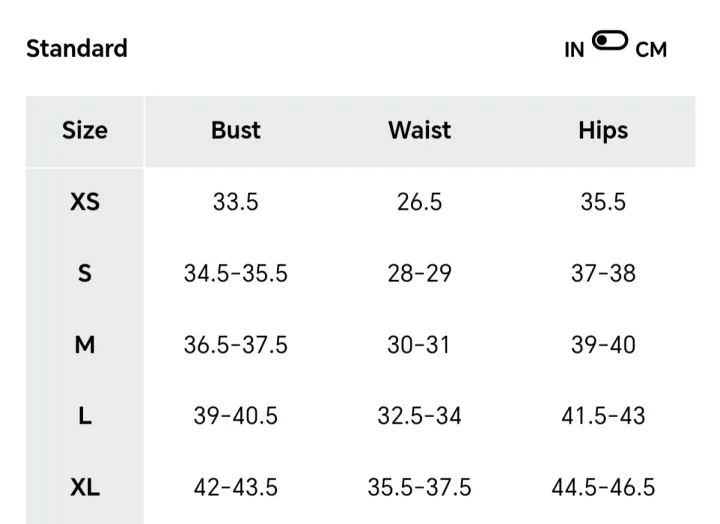This screenshot has width=720, height=524.
Task: Select the S size row label
Action: pos(85,273)
